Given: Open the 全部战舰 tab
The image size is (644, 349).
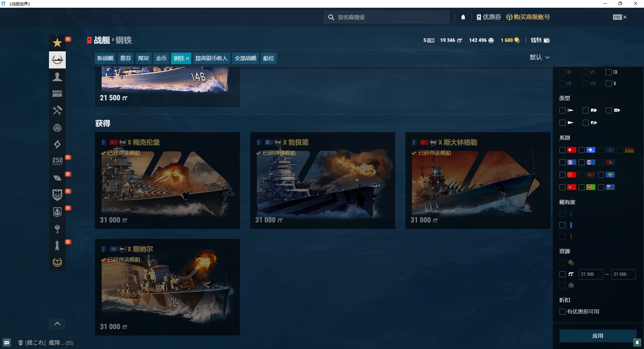Looking at the screenshot, I should click(x=245, y=58).
